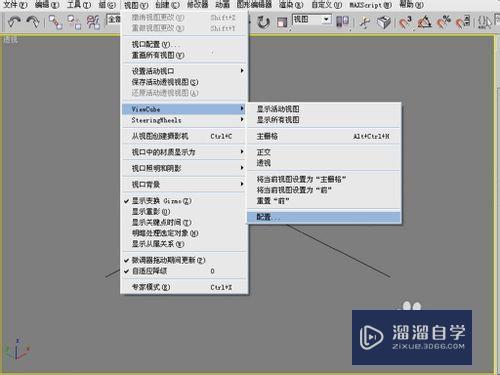Select the Bind to Space Warp tool
This screenshot has height=375, width=500.
93,22
